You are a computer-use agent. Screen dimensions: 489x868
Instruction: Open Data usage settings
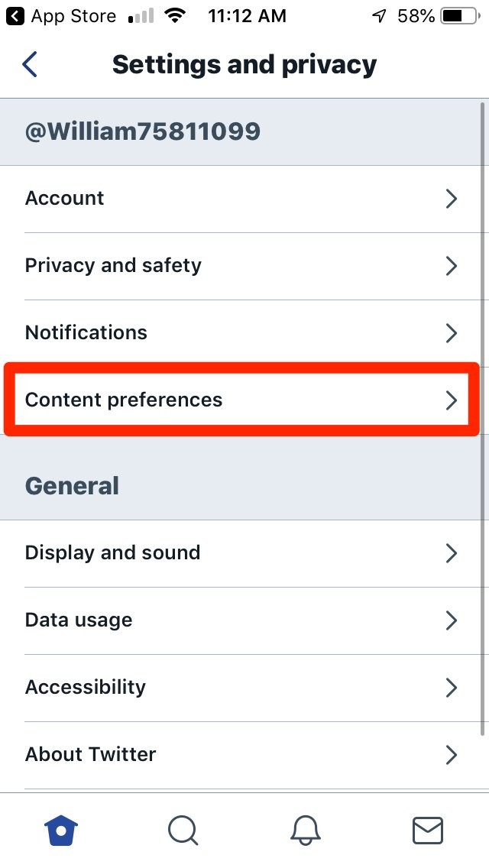point(79,620)
